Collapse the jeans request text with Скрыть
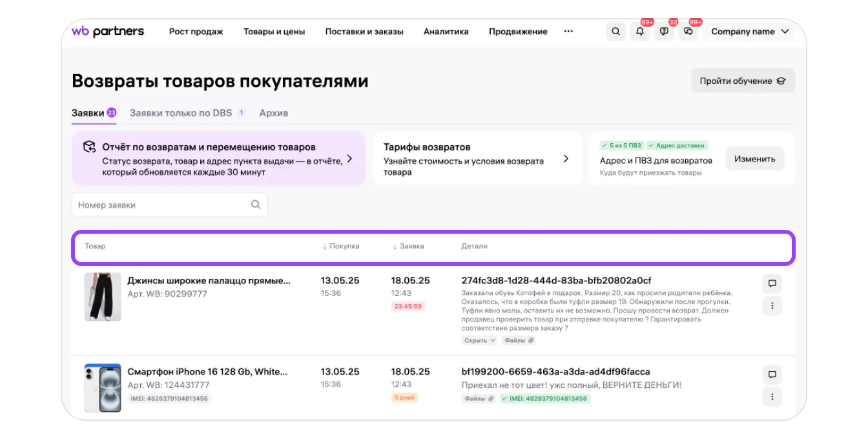 (479, 340)
